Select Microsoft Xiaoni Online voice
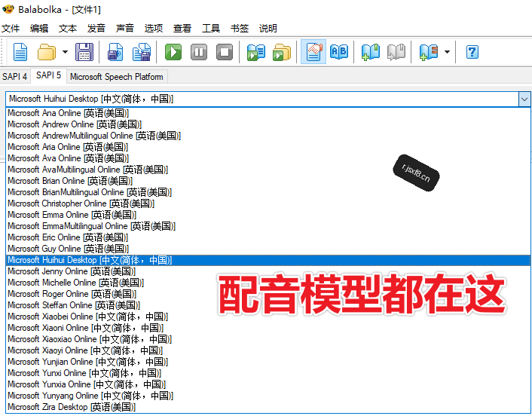Image resolution: width=532 pixels, height=416 pixels. [268, 328]
